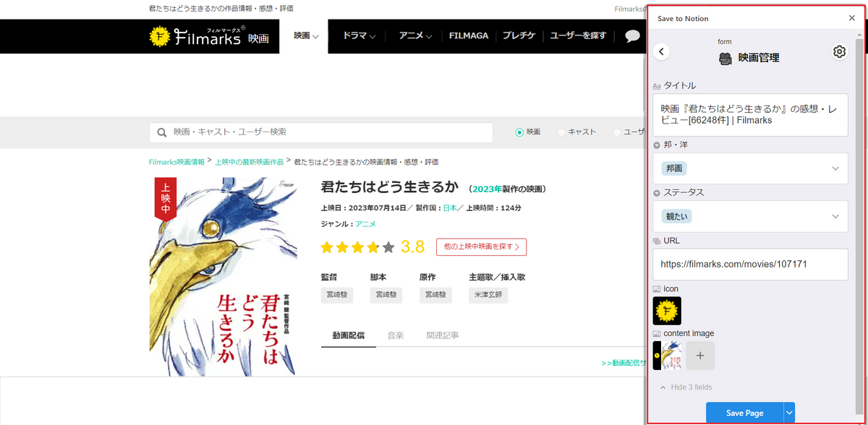Viewport: 868px width, 425px height.
Task: Click the Filmarks icon thumbnail under icon field
Action: click(667, 311)
